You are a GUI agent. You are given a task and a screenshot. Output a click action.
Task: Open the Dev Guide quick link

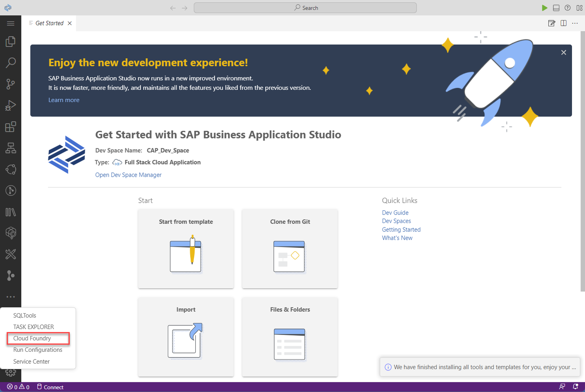[x=395, y=212]
